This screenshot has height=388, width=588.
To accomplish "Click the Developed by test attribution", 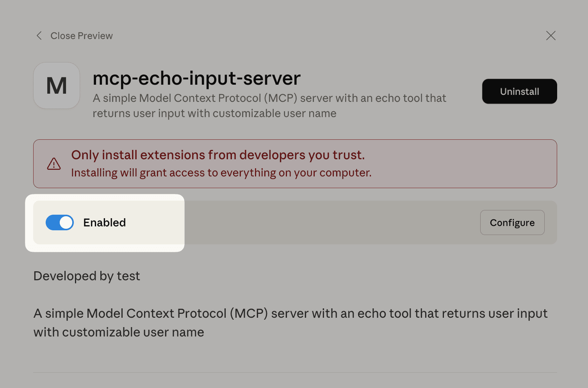I will point(87,276).
